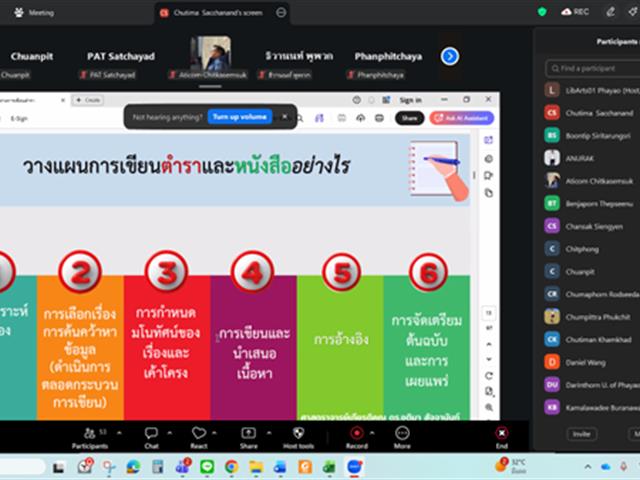Image resolution: width=640 pixels, height=480 pixels.
Task: Select Chitphong in the participants list
Action: coord(592,249)
